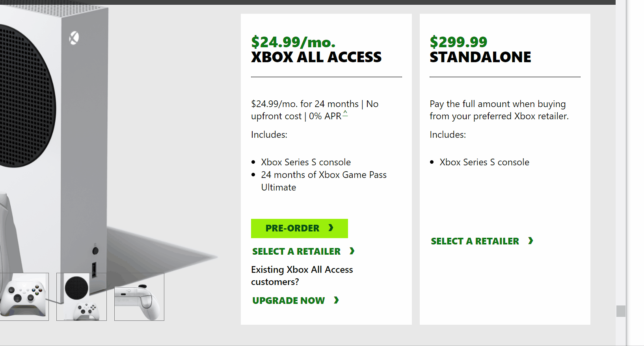Screen dimensions: 644x346
Task: Click the chevron next to UPGRADE NOW
Action: click(336, 300)
